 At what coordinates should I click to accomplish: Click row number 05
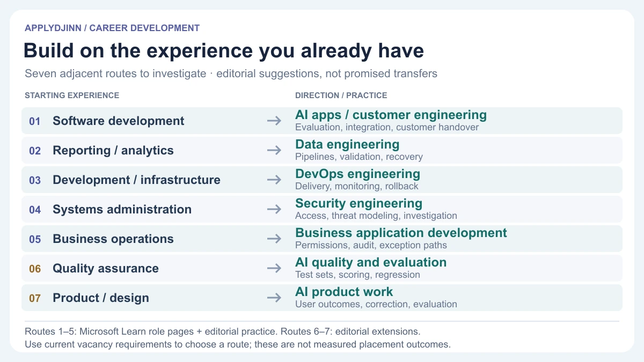pos(35,240)
